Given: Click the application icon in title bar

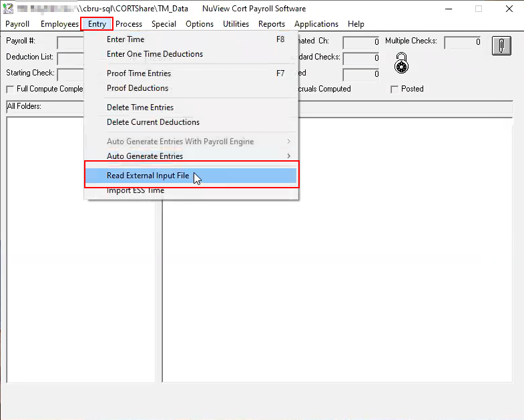Looking at the screenshot, I should [8, 9].
